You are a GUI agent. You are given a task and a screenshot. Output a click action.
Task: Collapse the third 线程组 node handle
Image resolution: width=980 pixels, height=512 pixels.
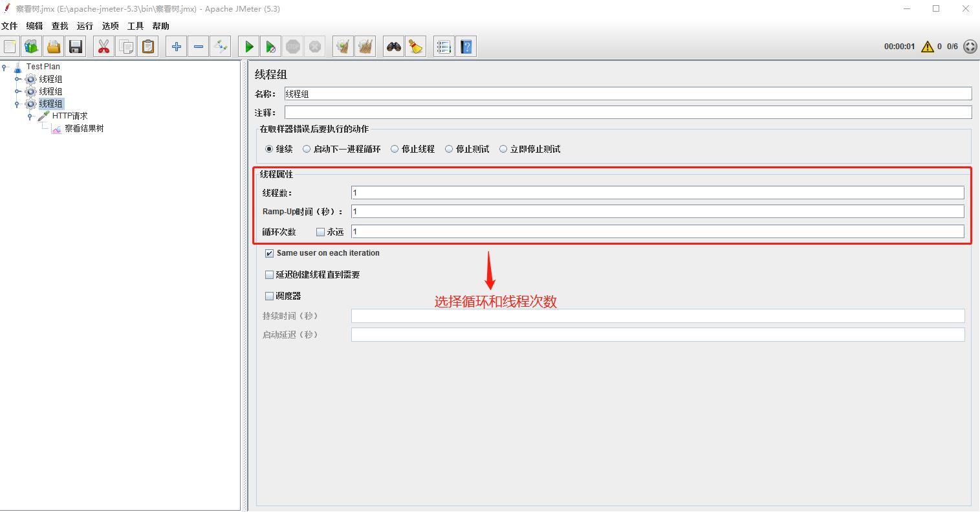point(17,104)
